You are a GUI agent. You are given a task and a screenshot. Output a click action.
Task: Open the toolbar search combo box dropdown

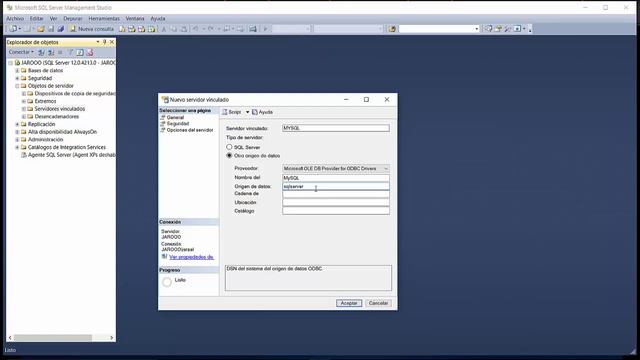click(476, 29)
